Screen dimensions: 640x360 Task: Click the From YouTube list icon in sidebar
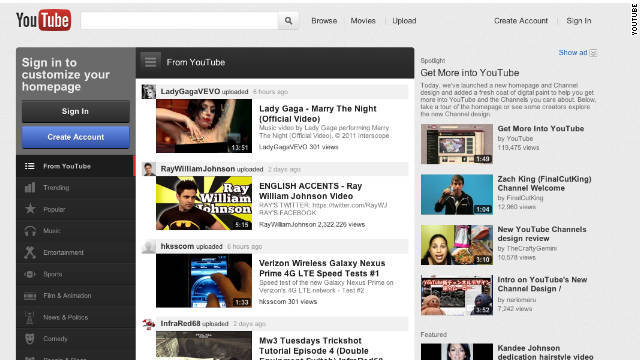29,166
